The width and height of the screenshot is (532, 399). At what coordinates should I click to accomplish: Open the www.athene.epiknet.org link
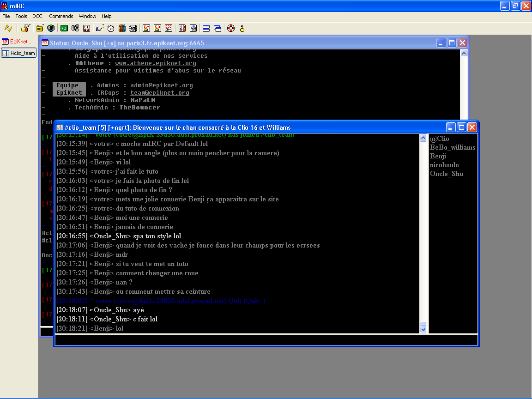(x=155, y=63)
